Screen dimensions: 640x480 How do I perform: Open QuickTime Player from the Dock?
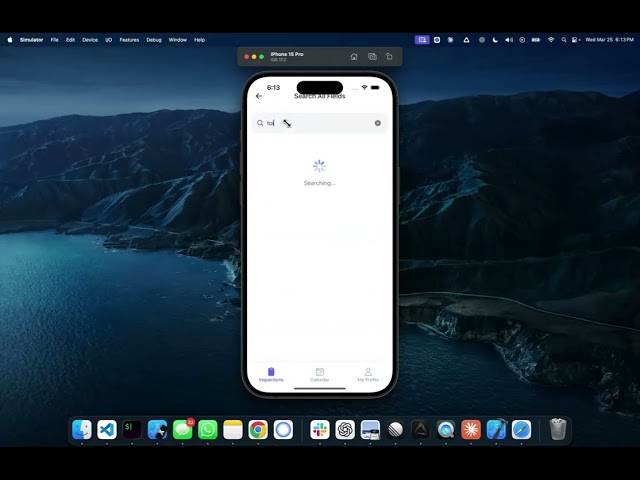(x=446, y=429)
